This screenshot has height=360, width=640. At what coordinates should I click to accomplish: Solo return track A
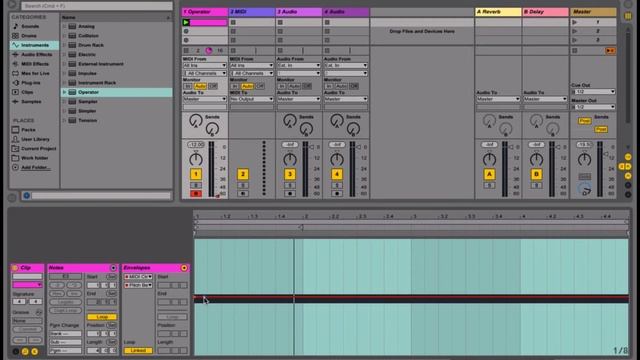489,186
